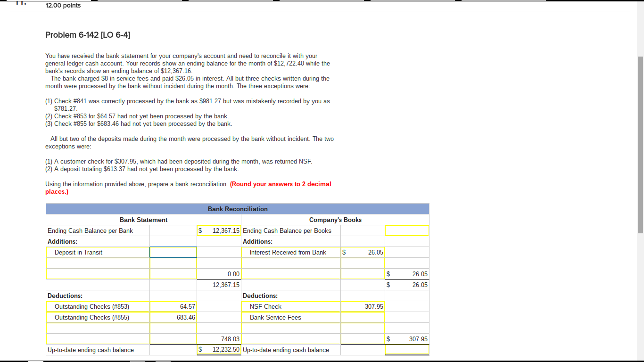Click the Bank Statement column heading

tap(143, 220)
